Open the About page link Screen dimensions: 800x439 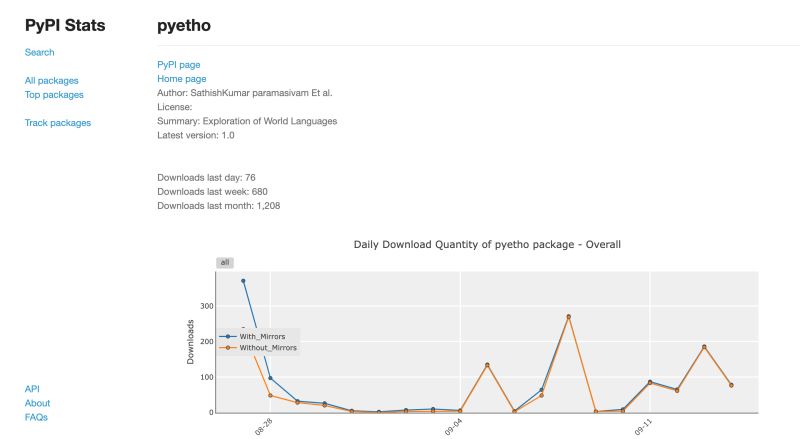coord(37,403)
